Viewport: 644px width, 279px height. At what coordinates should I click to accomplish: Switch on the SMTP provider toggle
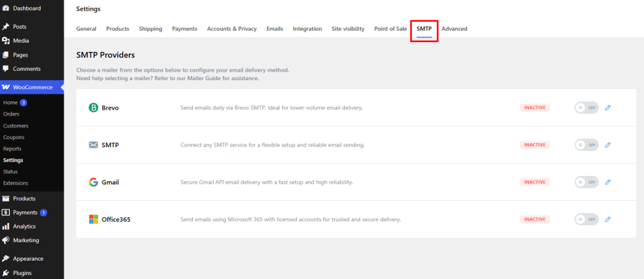(586, 144)
